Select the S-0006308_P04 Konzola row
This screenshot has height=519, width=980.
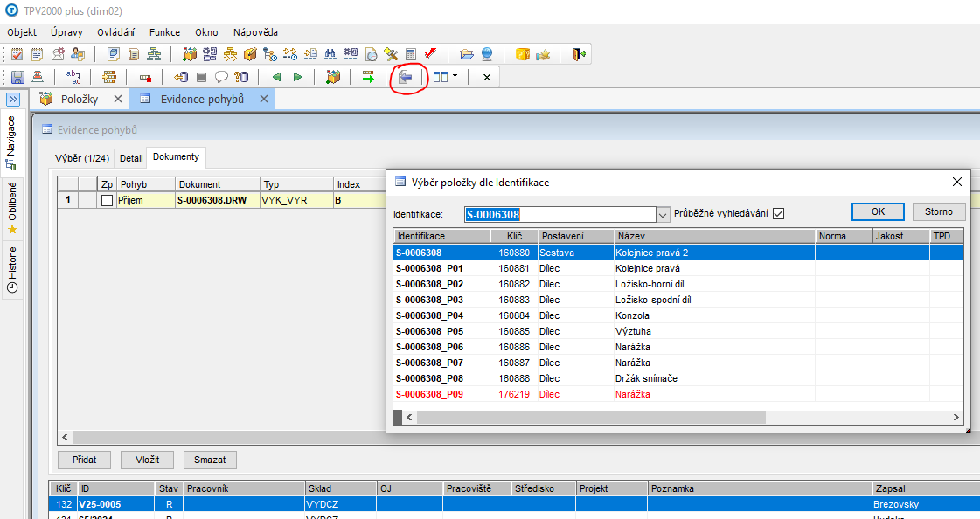678,315
